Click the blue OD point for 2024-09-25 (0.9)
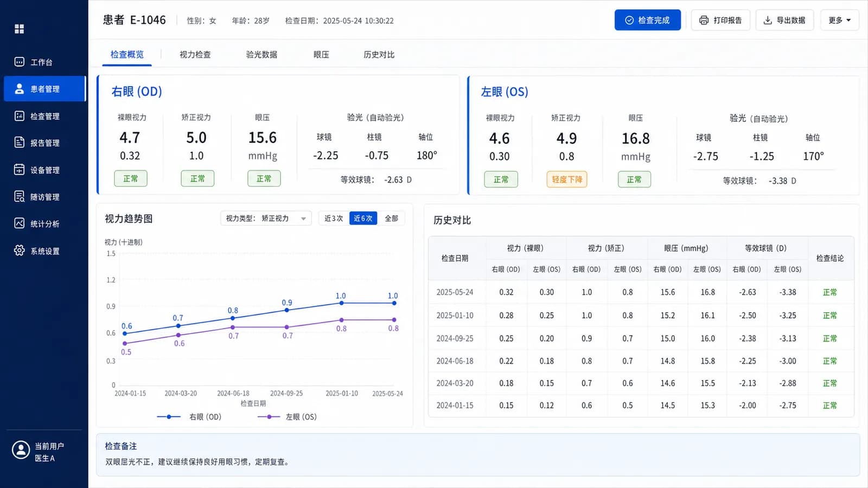The image size is (868, 488). pyautogui.click(x=287, y=311)
